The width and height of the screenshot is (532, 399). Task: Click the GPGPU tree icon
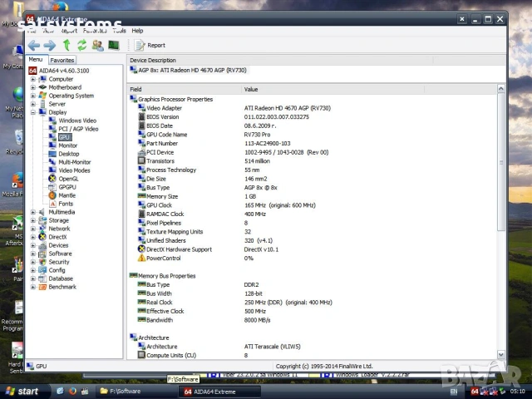click(52, 187)
